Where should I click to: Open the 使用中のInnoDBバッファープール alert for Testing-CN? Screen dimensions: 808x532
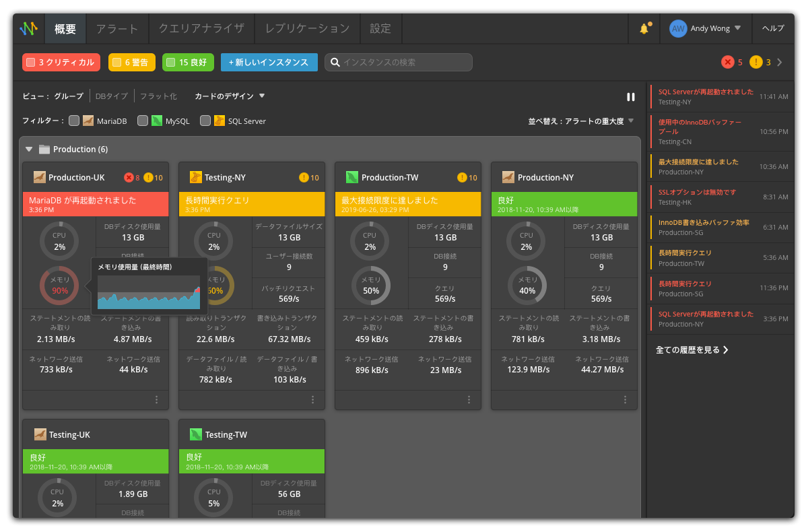(719, 131)
